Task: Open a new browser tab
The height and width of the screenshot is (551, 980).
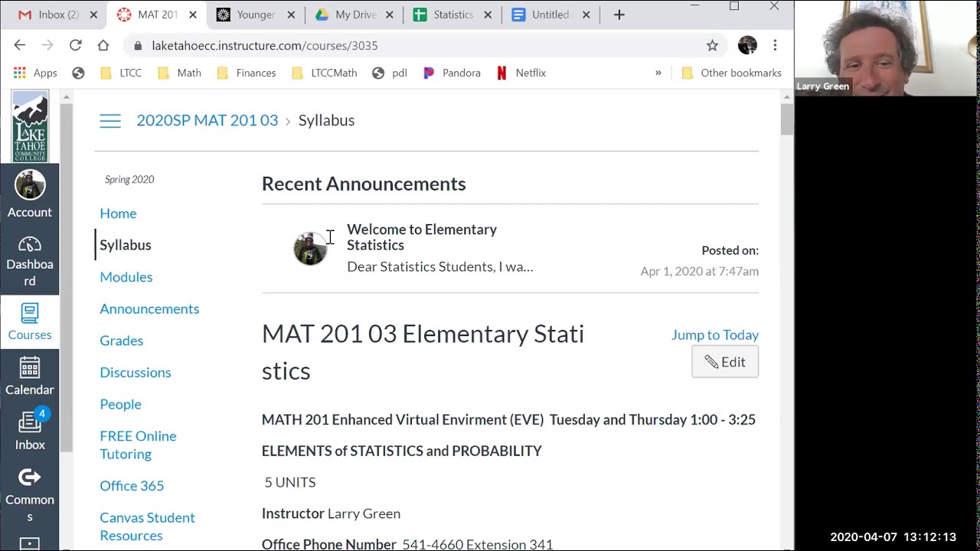Action: click(619, 15)
